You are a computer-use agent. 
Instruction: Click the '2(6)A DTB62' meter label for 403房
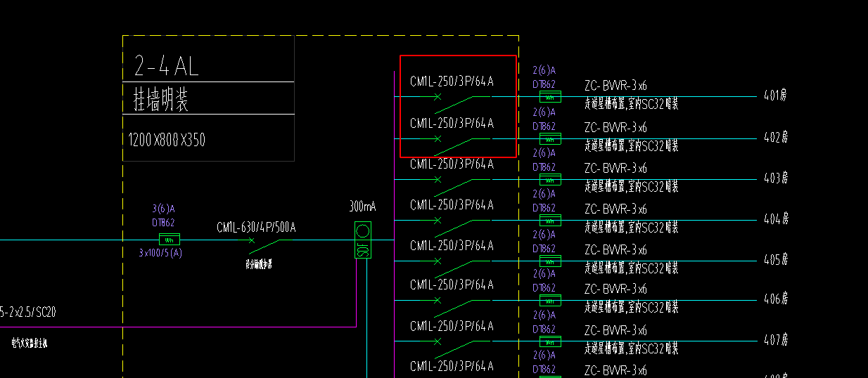point(544,159)
